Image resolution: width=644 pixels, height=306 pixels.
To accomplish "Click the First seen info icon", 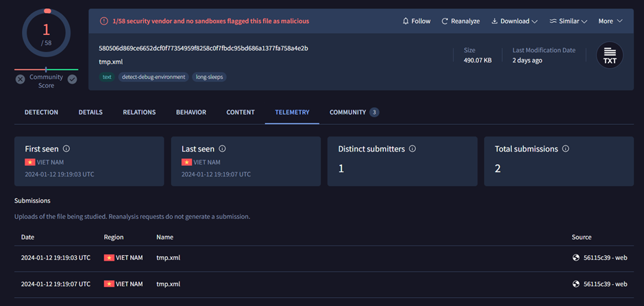I will tap(66, 149).
